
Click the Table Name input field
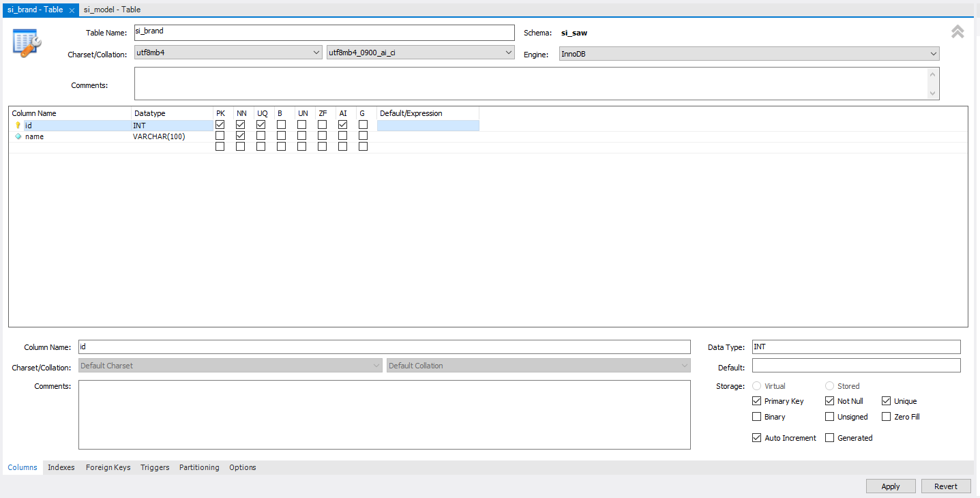click(x=325, y=33)
